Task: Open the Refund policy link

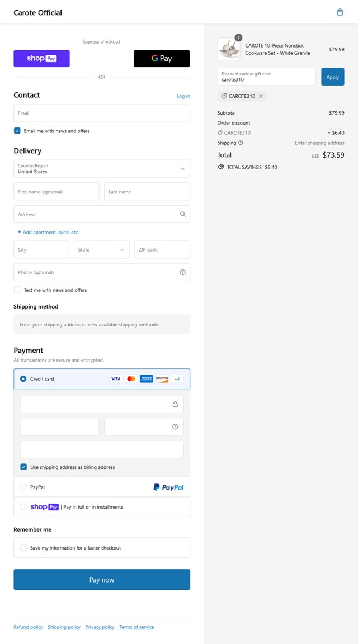Action: click(x=28, y=627)
